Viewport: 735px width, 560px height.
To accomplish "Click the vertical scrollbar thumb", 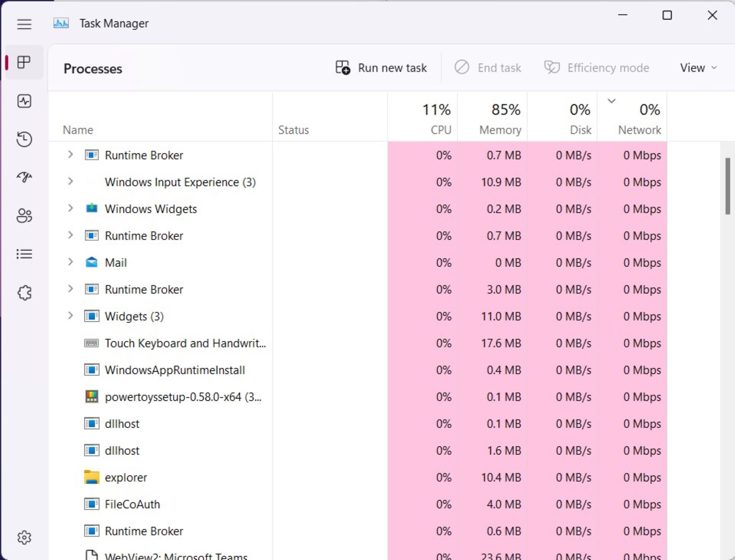I will [727, 186].
